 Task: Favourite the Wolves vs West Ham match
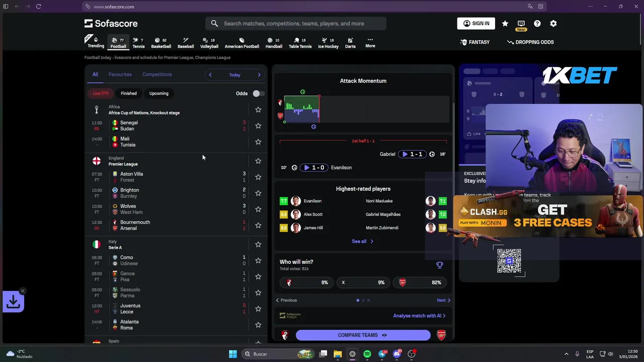pos(258,209)
